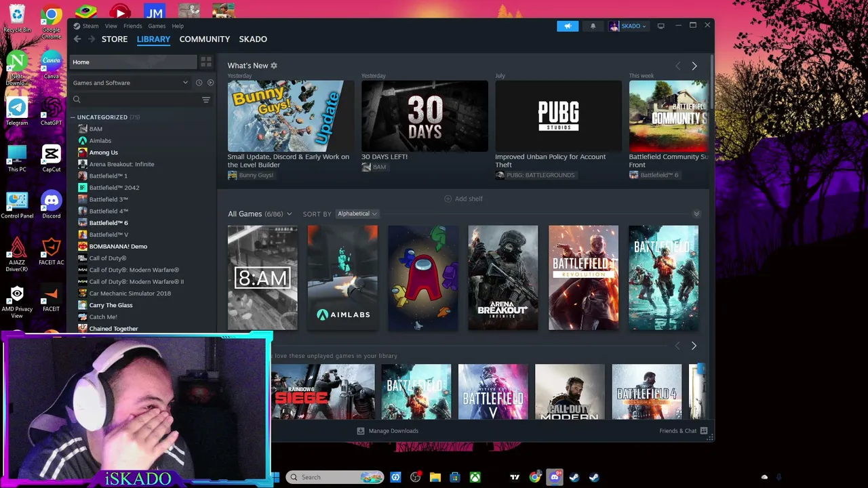Open Friends & Chat panel

pyautogui.click(x=684, y=431)
